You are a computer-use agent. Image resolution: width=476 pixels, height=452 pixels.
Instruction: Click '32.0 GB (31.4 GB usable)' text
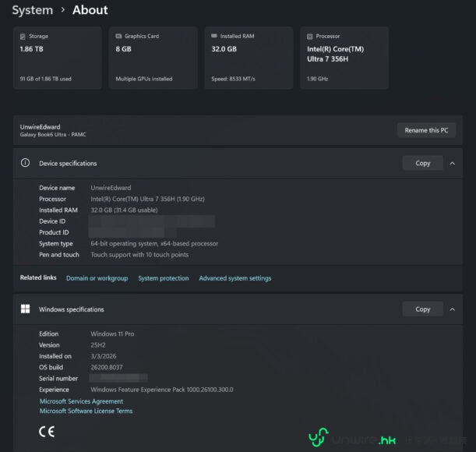124,210
